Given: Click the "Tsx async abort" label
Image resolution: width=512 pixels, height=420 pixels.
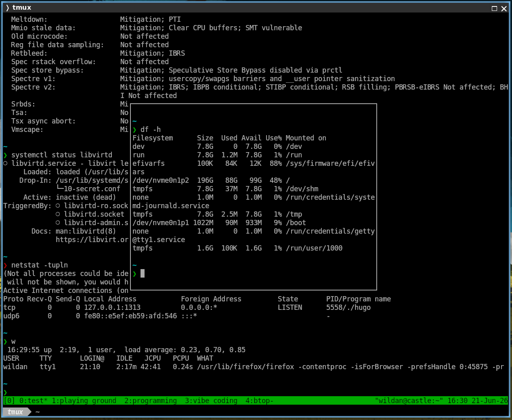Looking at the screenshot, I should pos(44,121).
